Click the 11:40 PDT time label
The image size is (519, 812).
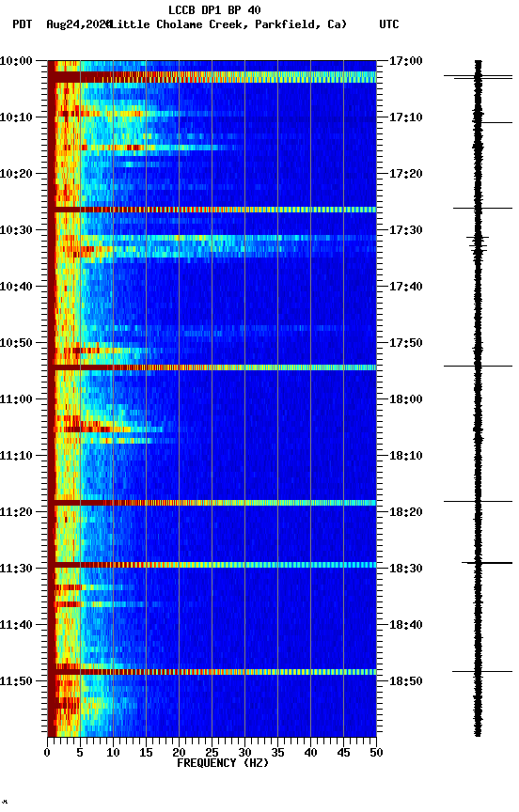click(16, 625)
